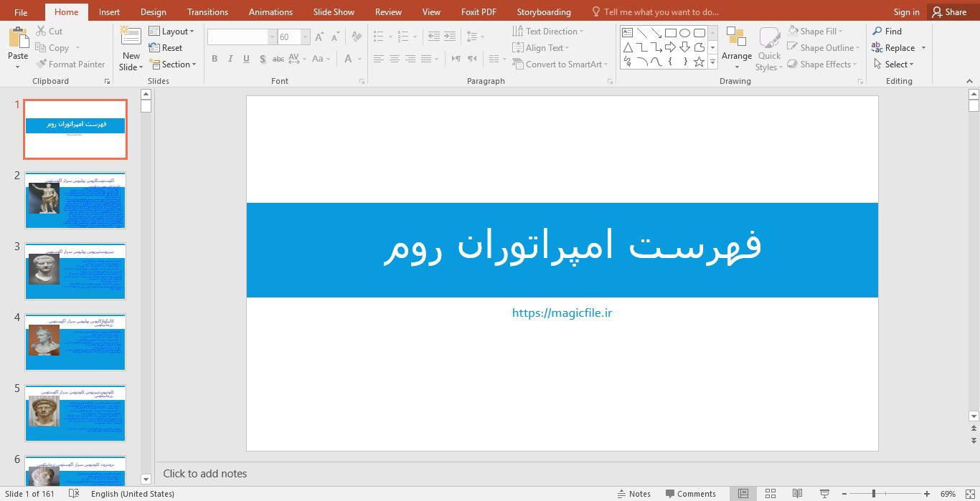The image size is (980, 501).
Task: Expand the Section dropdown
Action: [x=171, y=65]
